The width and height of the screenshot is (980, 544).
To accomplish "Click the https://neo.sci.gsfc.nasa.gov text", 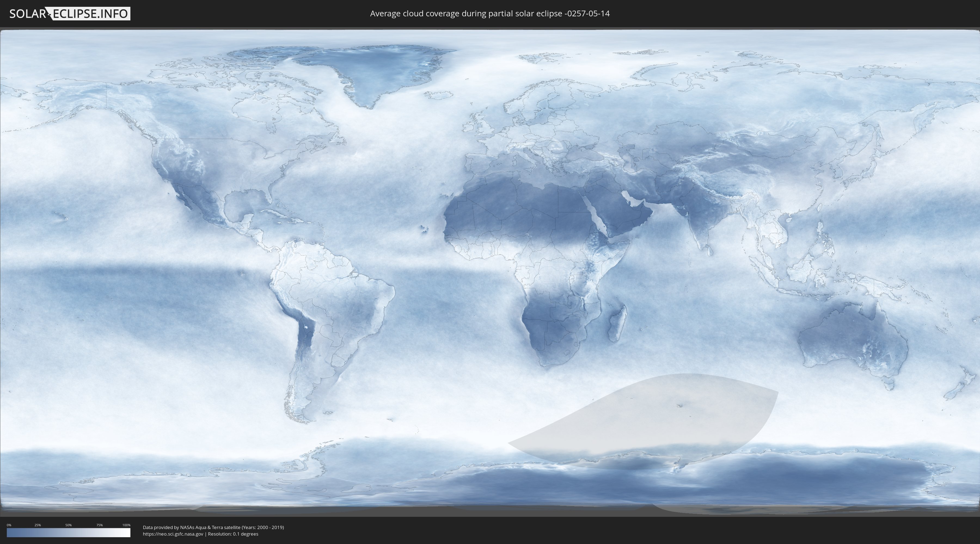I will (x=173, y=534).
